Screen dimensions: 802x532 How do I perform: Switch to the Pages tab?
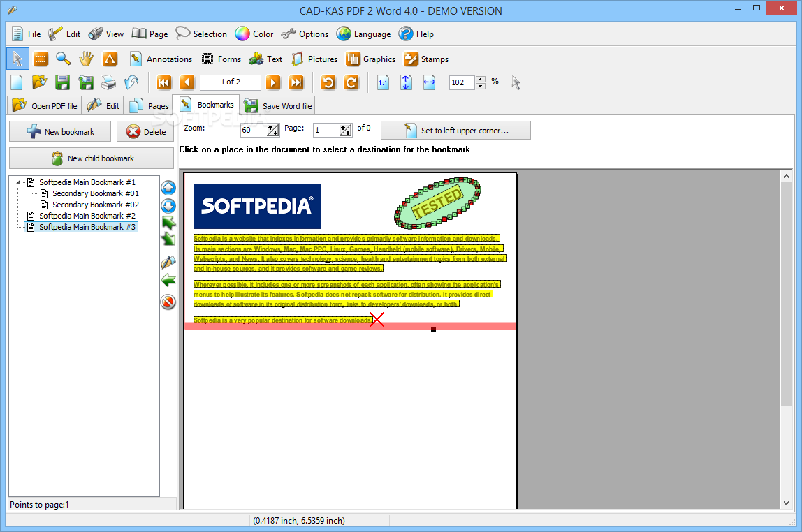tap(149, 106)
